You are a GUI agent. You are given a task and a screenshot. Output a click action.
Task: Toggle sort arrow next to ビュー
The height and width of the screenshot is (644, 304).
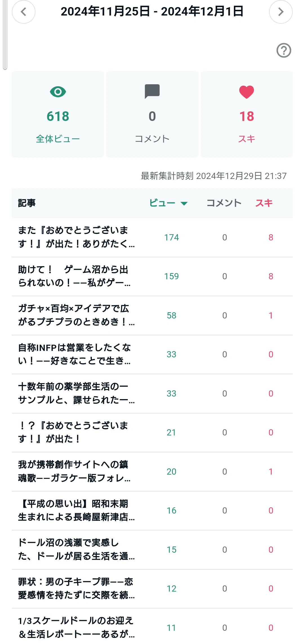point(184,203)
